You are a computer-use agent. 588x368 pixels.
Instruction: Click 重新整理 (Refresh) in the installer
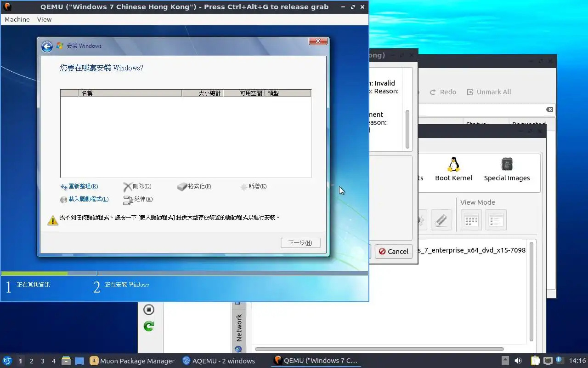click(79, 187)
